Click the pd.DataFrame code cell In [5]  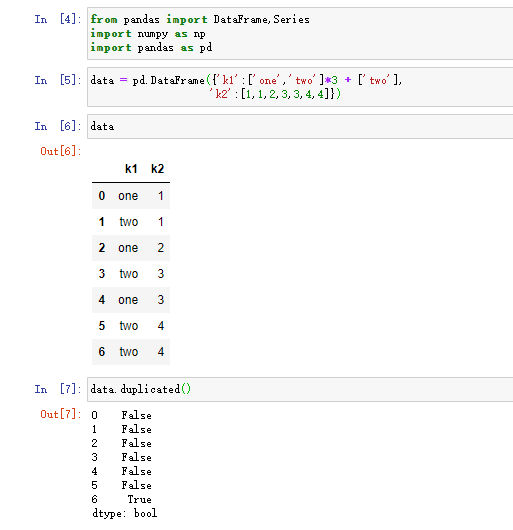[x=300, y=87]
